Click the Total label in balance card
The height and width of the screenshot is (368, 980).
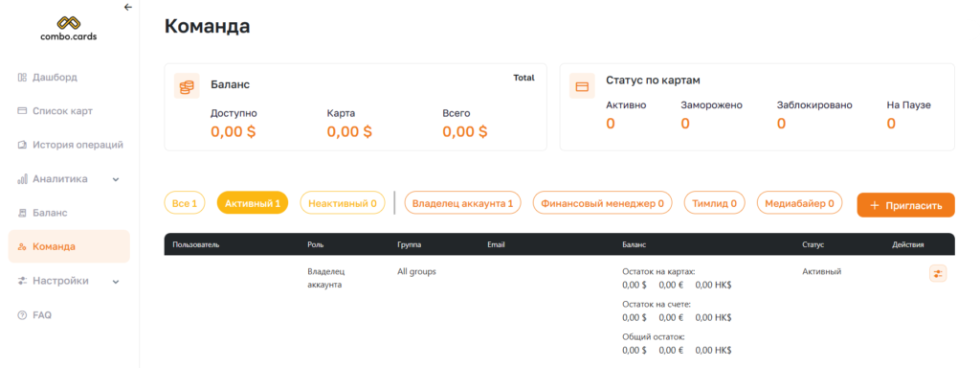tap(523, 79)
